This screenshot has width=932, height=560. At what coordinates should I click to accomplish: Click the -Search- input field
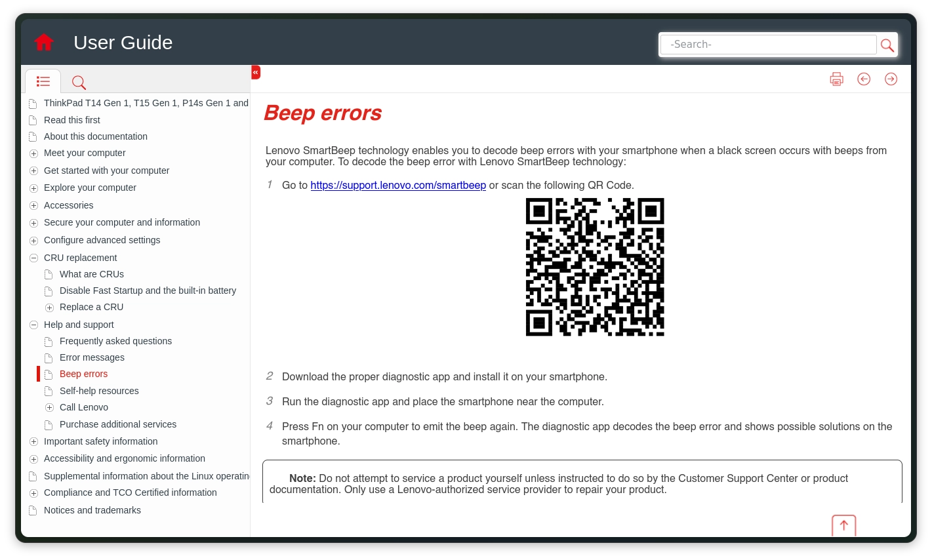[768, 45]
